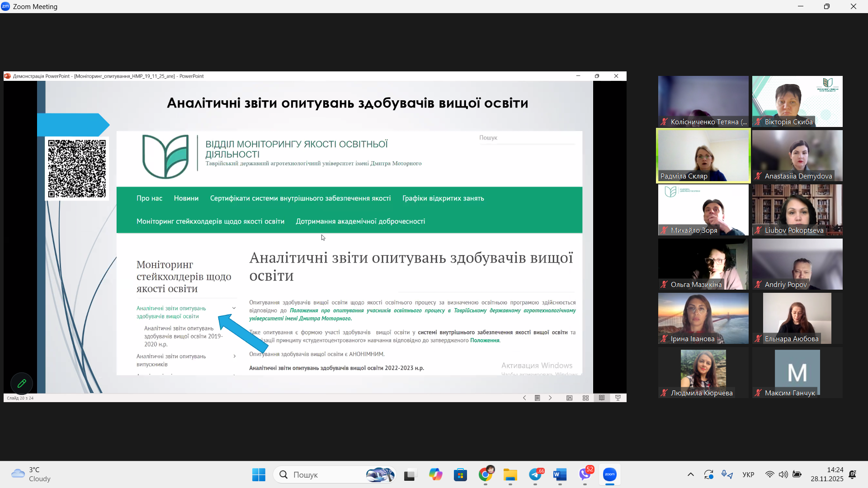Open the Про нас menu item

pos(149,198)
